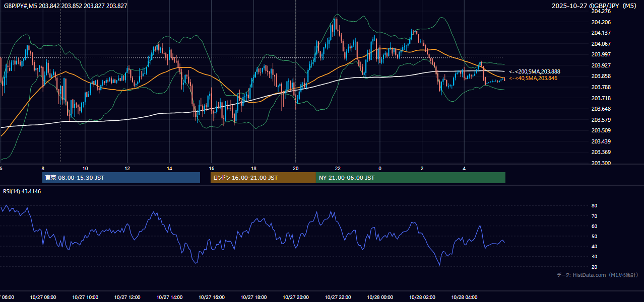Click the 10/27 12:00 date axis label
The width and height of the screenshot is (644, 302).
tap(127, 297)
